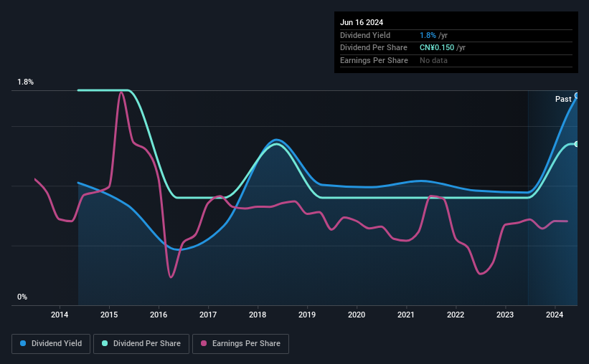Click the 2015 x-axis label
The height and width of the screenshot is (364, 589).
[109, 315]
